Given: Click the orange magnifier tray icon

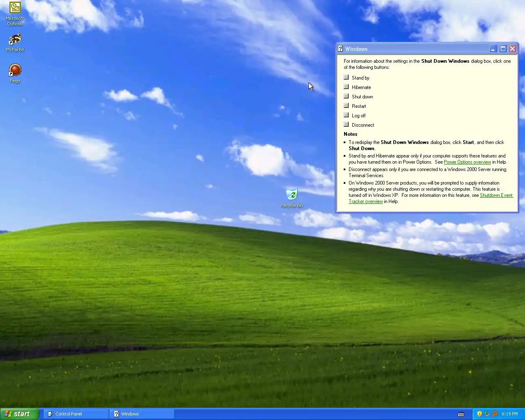Looking at the screenshot, I should pos(495,414).
